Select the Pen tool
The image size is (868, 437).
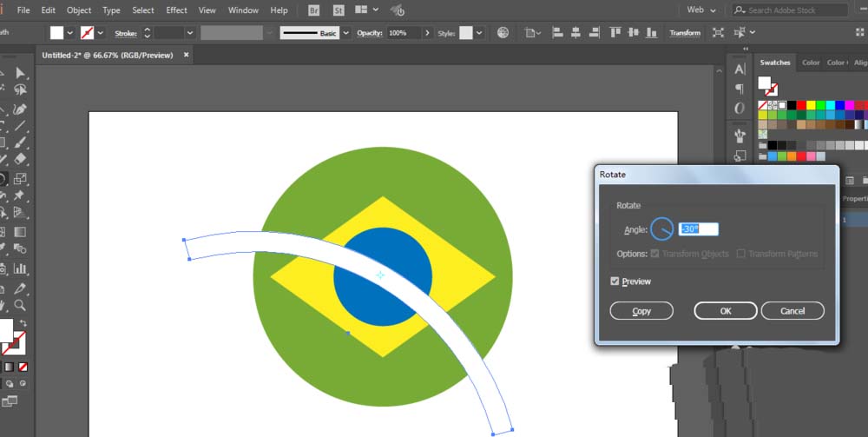coord(21,109)
